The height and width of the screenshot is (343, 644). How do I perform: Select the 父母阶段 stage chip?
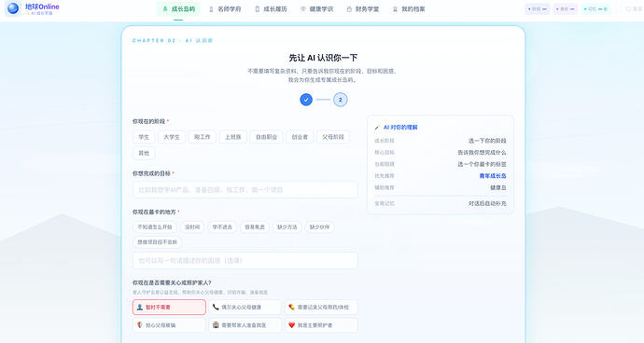click(x=333, y=137)
